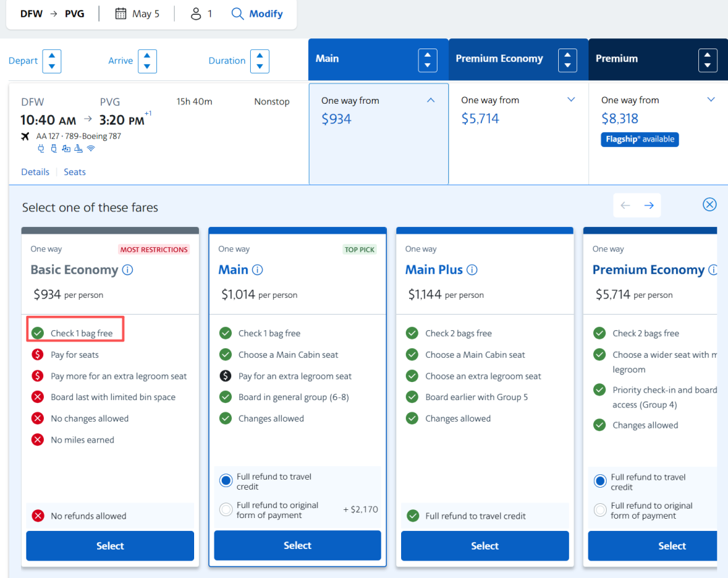Sort flights by Duration

[x=260, y=61]
